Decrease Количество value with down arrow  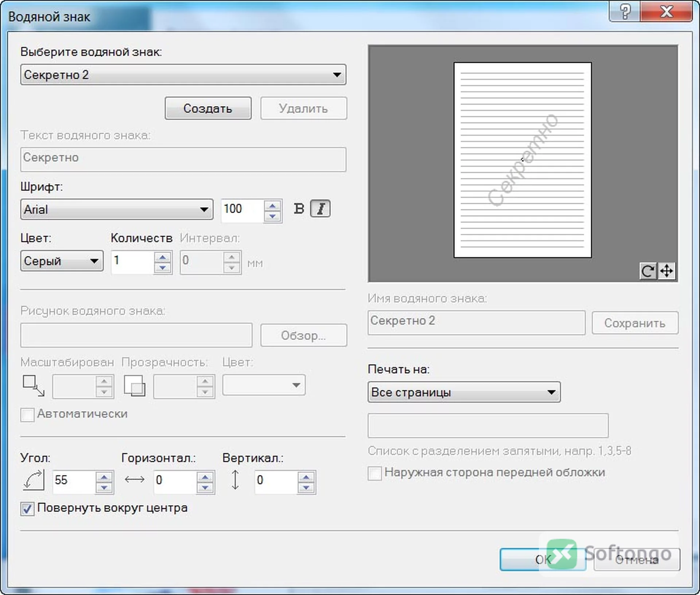(x=162, y=268)
